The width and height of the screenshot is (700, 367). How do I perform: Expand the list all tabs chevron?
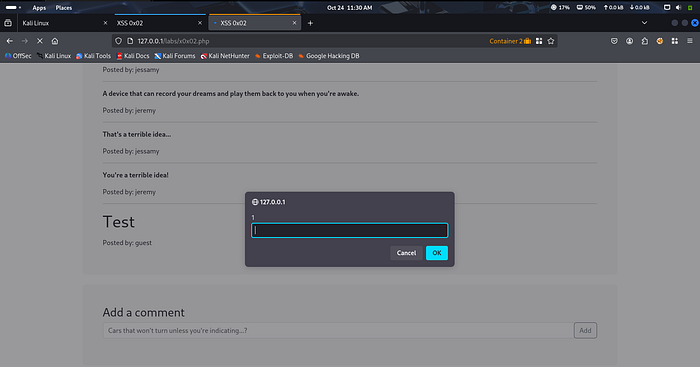click(x=644, y=23)
